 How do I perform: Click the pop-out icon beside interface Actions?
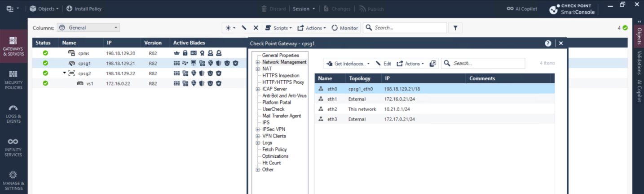432,64
